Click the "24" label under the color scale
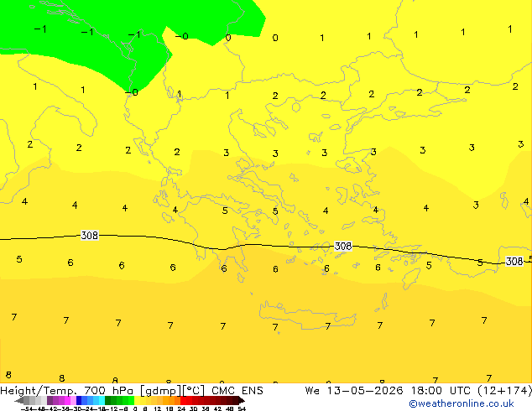 click(x=181, y=408)
